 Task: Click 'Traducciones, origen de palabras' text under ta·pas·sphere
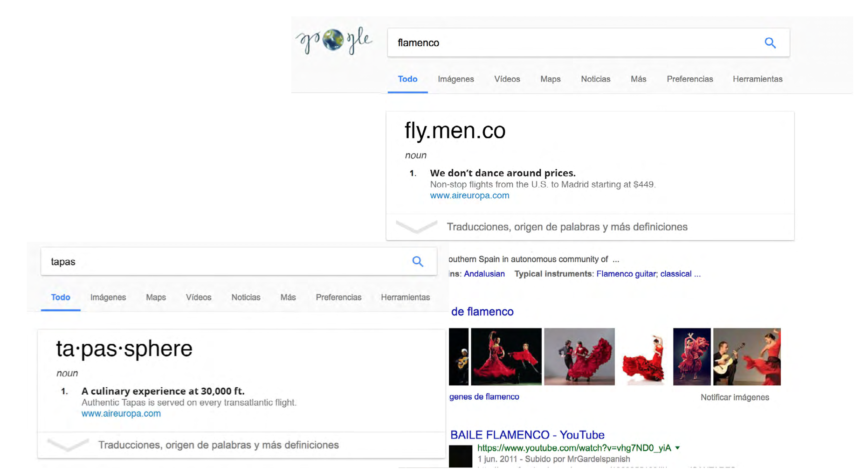[218, 445]
